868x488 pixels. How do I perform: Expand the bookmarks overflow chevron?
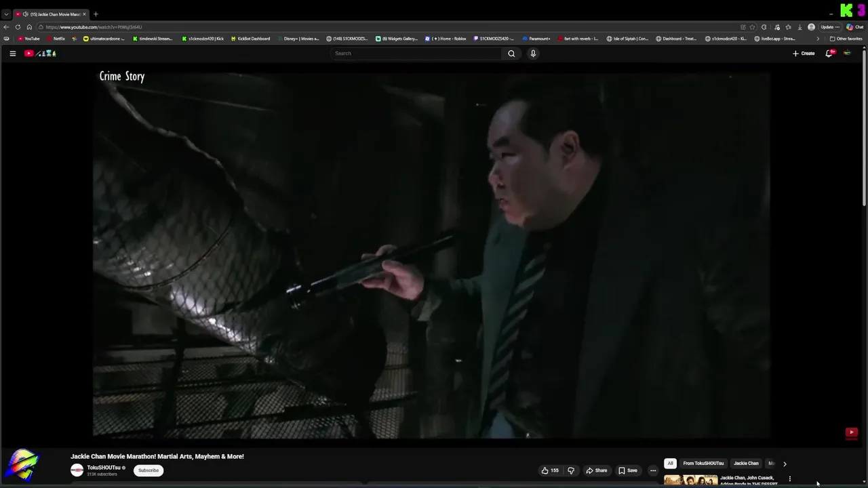point(817,39)
